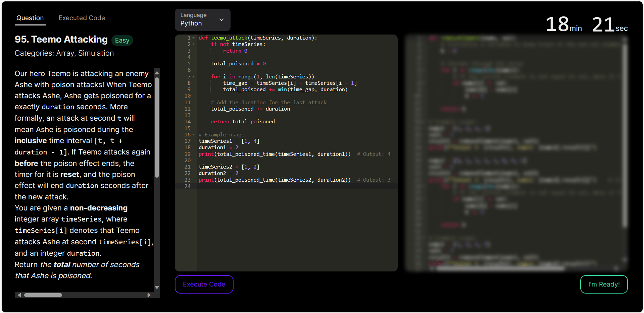Select the Question tab

[30, 18]
